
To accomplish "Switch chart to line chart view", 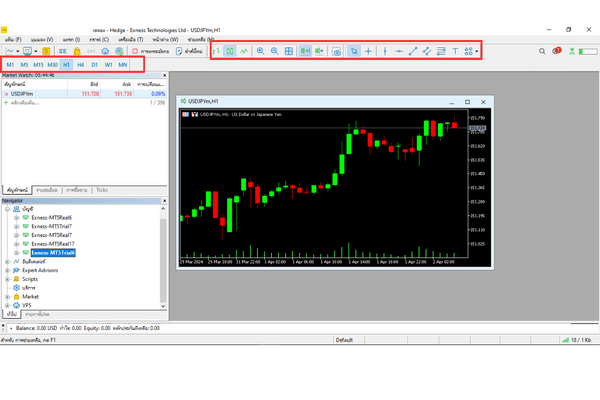I will point(244,50).
